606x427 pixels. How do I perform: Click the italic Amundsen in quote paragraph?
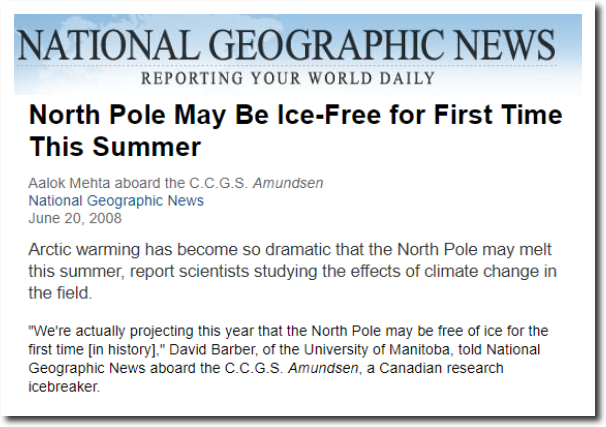[x=323, y=368]
